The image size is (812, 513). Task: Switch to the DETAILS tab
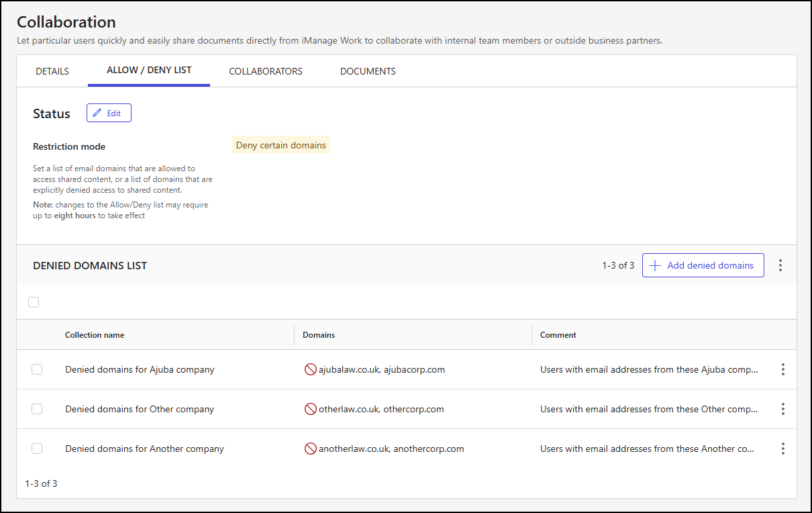(52, 71)
